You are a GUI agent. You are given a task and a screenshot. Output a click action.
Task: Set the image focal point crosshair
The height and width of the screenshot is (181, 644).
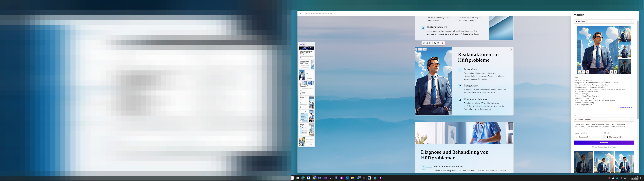pos(427,43)
